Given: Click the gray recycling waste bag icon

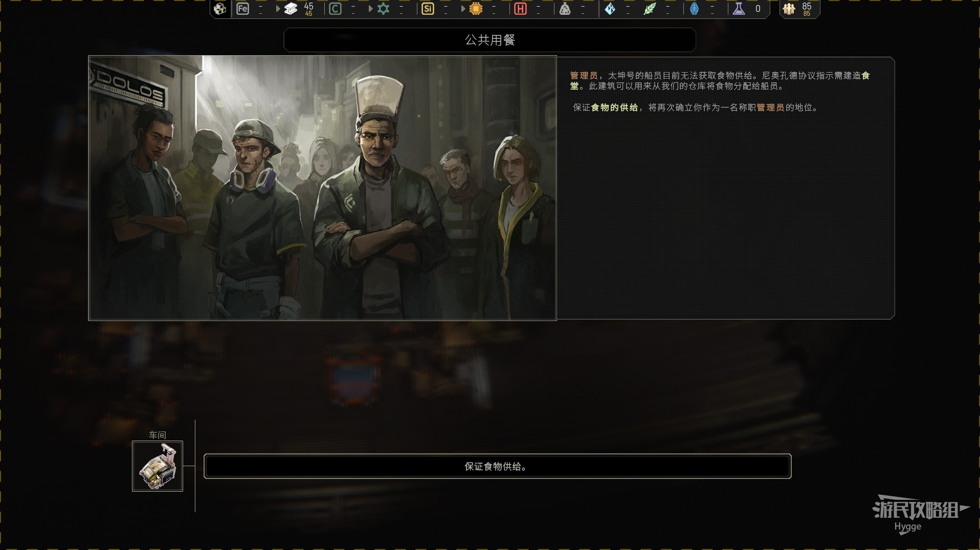Looking at the screenshot, I should point(565,9).
